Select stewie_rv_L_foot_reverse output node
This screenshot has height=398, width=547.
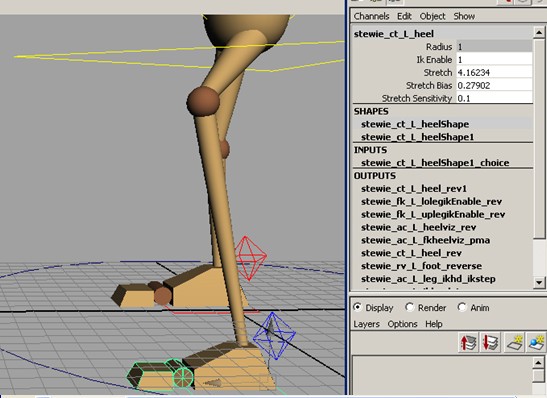click(x=421, y=266)
